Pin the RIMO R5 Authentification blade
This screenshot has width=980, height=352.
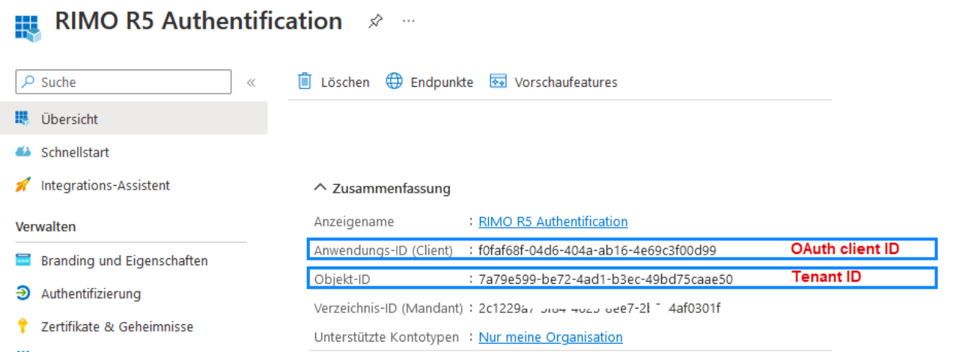tap(375, 21)
